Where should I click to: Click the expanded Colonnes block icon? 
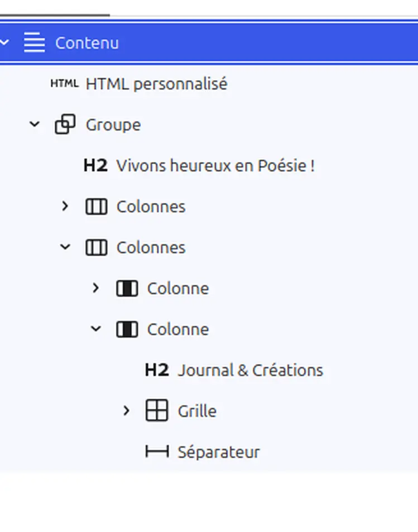click(x=97, y=247)
